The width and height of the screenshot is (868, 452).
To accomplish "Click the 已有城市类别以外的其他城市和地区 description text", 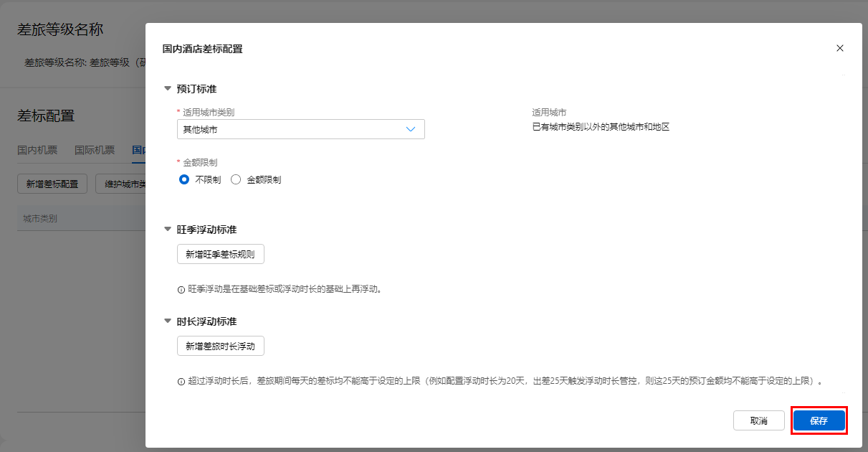I will [600, 128].
